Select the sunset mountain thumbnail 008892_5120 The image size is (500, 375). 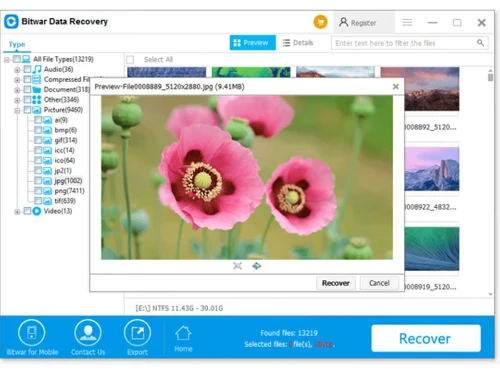pyautogui.click(x=432, y=89)
